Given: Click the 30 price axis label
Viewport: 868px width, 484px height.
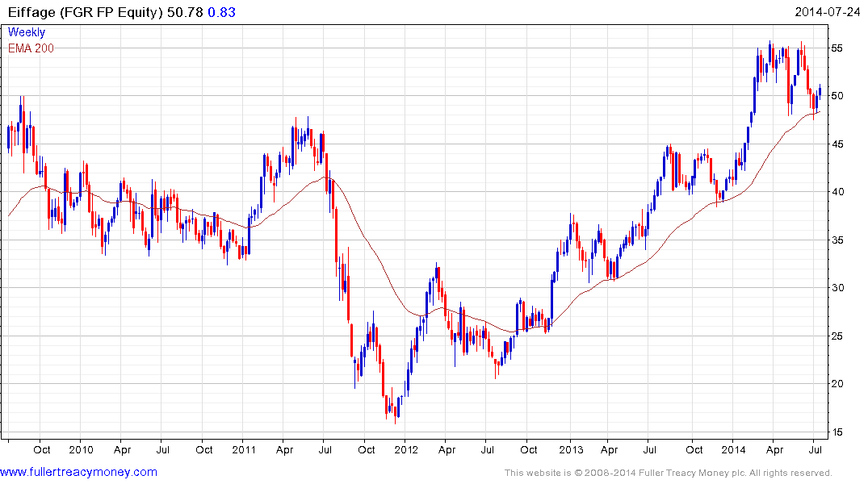Looking at the screenshot, I should [x=837, y=288].
